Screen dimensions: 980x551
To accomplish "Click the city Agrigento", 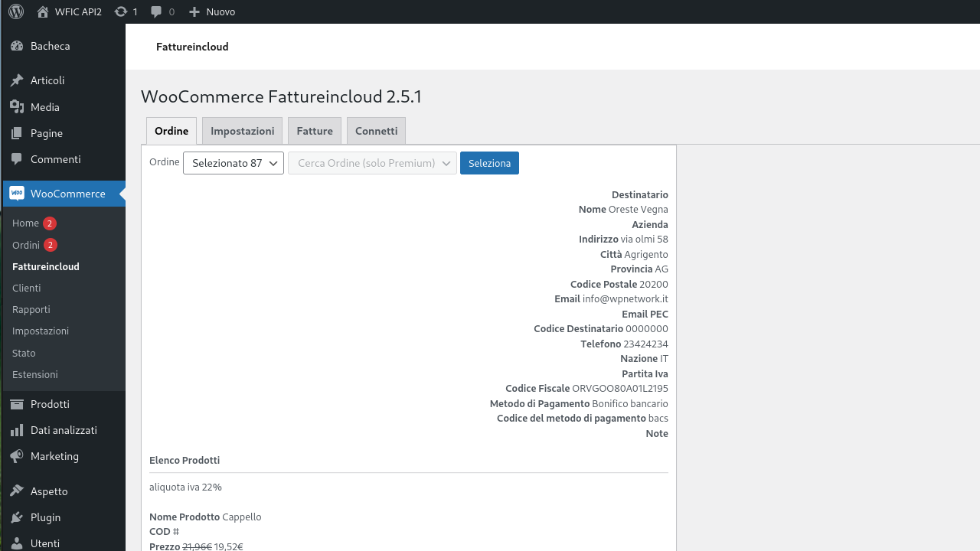I will tap(646, 255).
